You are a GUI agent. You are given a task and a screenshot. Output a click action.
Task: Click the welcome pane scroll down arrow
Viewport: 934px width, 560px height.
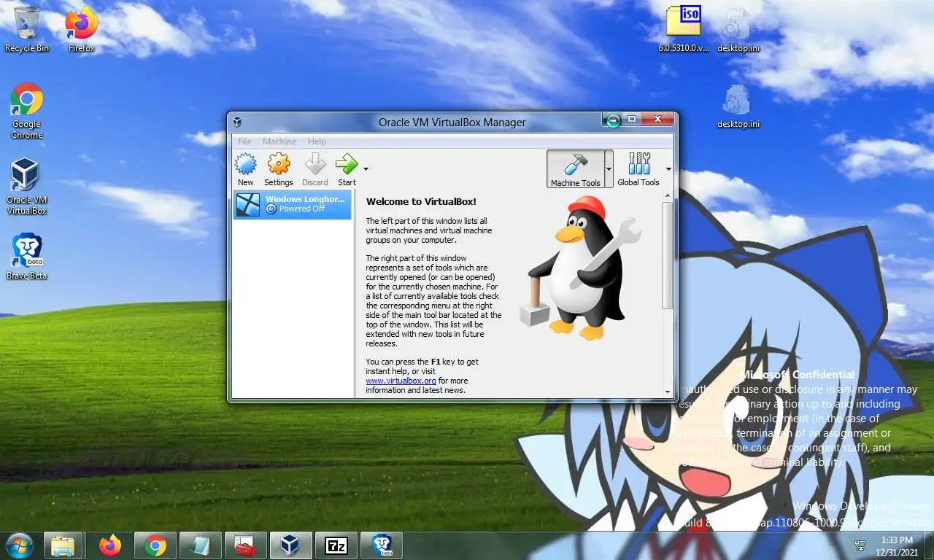[x=668, y=392]
